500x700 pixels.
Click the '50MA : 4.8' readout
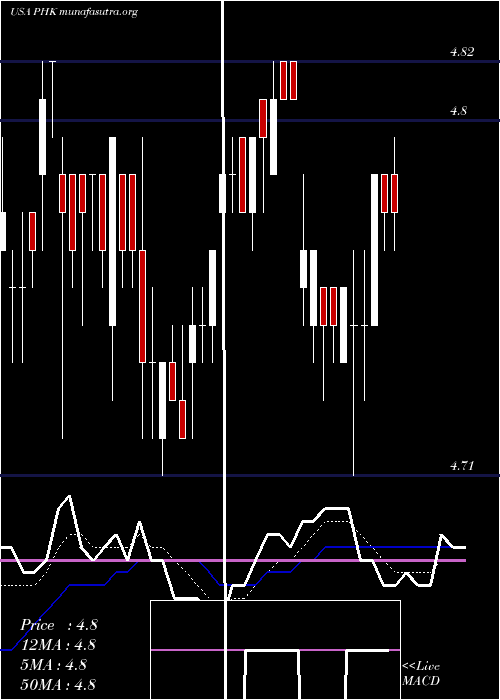pyautogui.click(x=58, y=684)
